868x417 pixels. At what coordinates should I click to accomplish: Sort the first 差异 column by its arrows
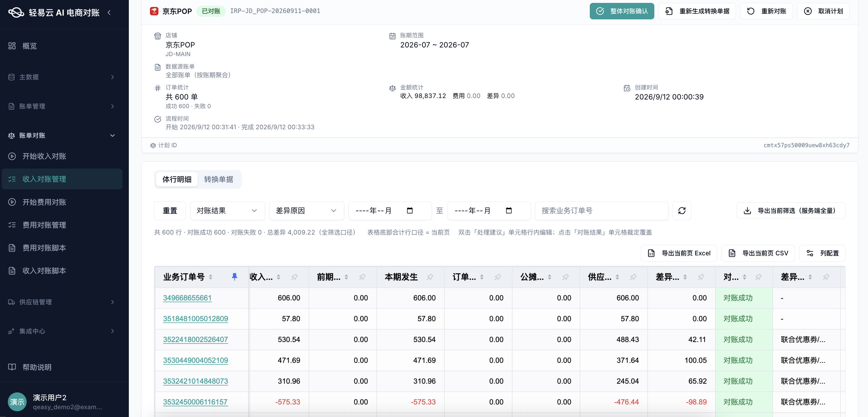tap(685, 277)
